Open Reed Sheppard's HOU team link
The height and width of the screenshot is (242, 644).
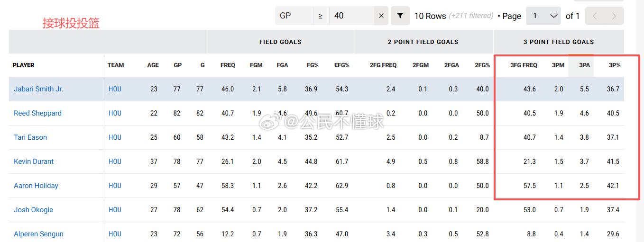tap(115, 113)
